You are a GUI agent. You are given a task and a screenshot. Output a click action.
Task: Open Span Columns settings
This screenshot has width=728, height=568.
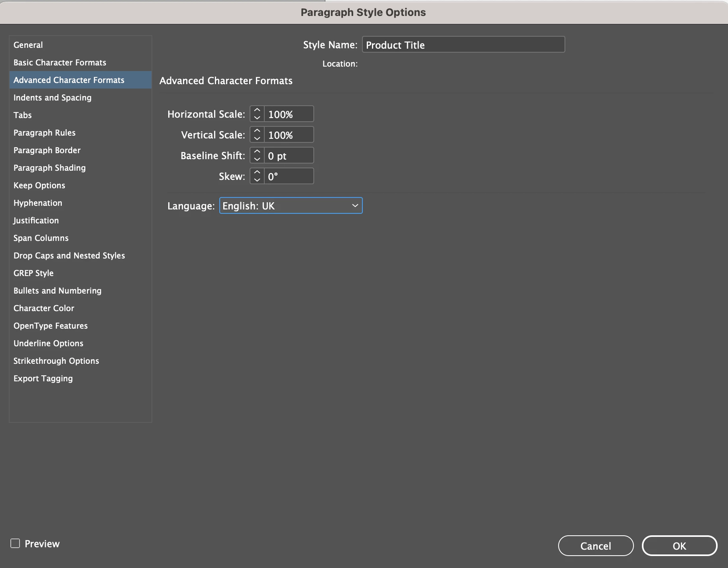80,238
